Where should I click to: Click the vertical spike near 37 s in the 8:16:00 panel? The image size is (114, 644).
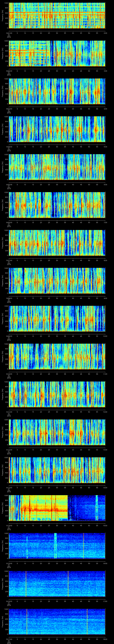(68, 584)
